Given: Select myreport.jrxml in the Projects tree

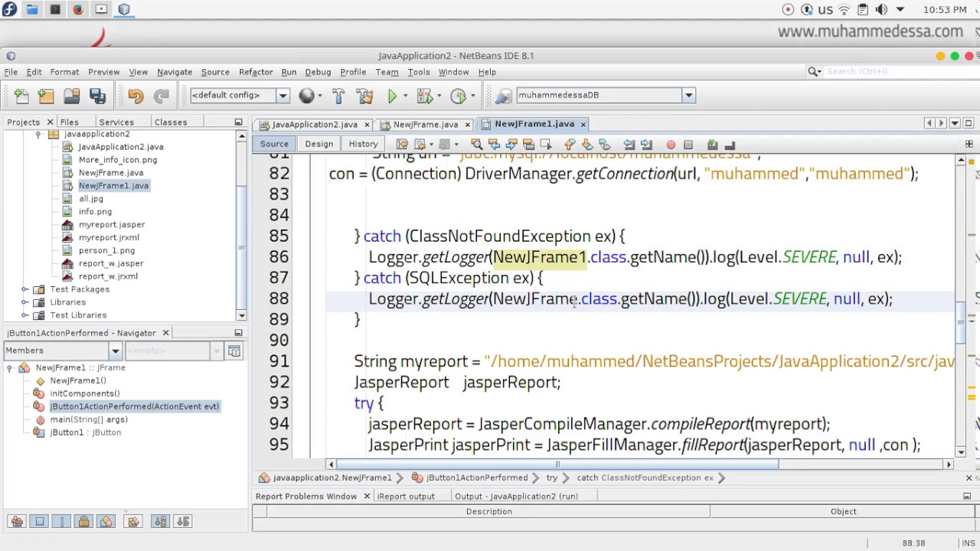Looking at the screenshot, I should coord(109,237).
